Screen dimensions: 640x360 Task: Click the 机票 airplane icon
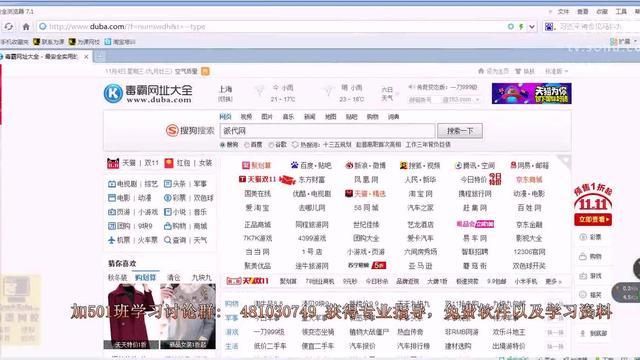click(x=112, y=240)
